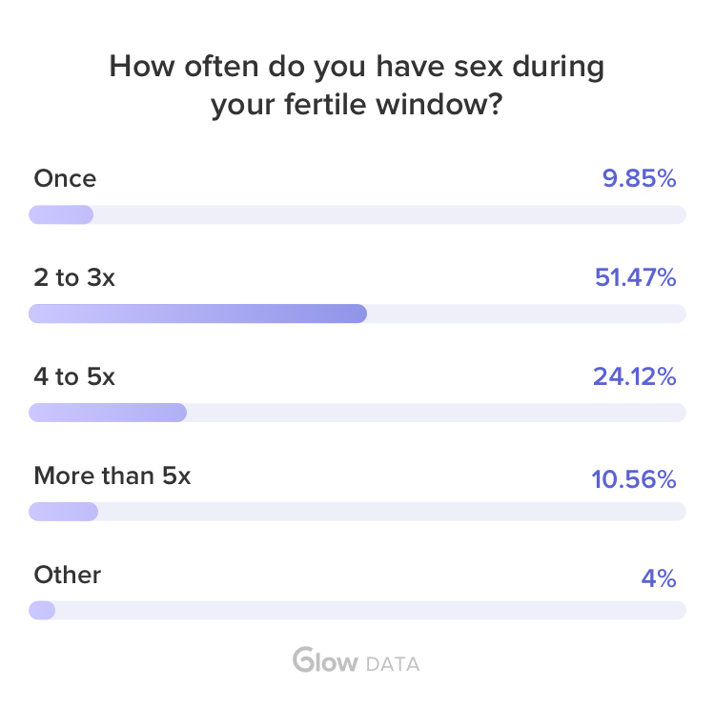Click the 9.85% value
The width and height of the screenshot is (715, 728).
pos(640,178)
